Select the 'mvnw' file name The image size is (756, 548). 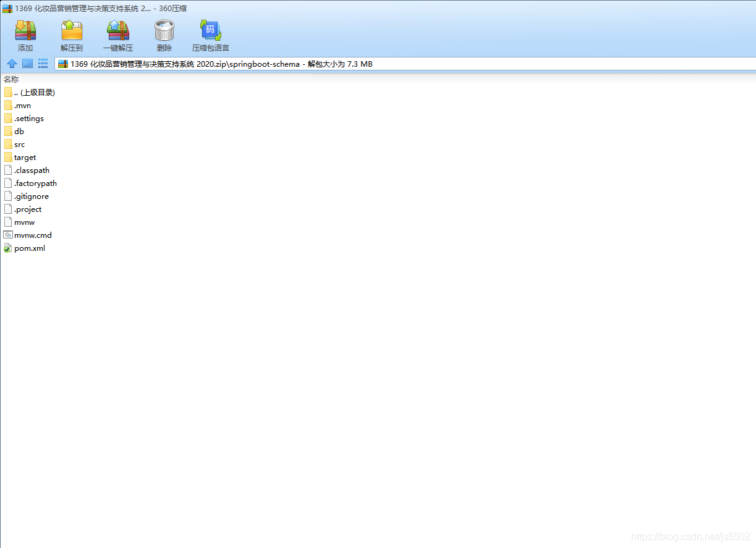25,222
